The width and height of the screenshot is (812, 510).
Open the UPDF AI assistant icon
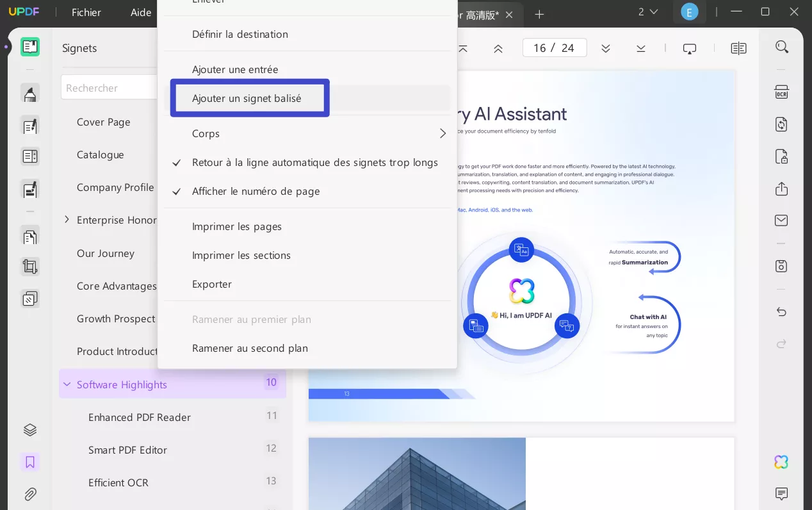tap(781, 462)
